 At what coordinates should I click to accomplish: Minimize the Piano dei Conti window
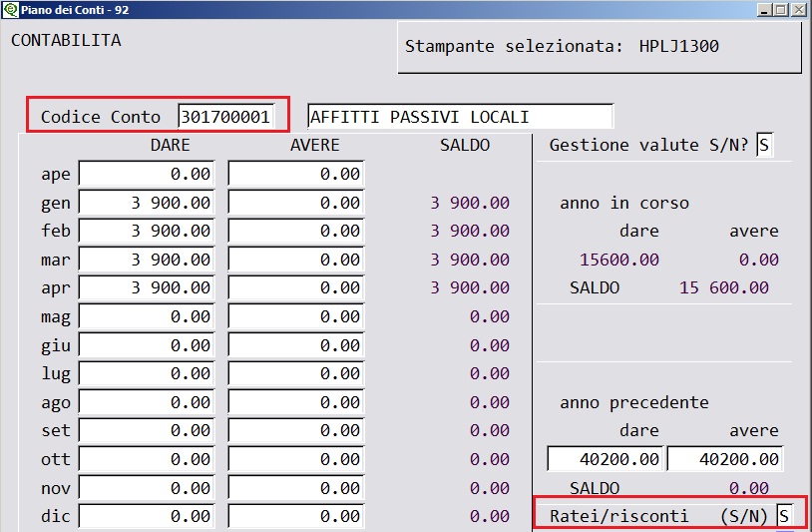pyautogui.click(x=764, y=10)
